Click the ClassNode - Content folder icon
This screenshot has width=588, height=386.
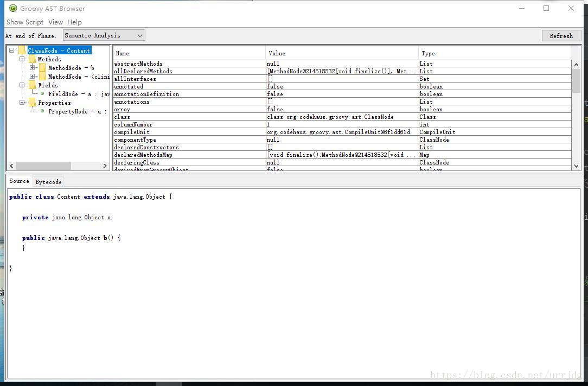[x=22, y=50]
